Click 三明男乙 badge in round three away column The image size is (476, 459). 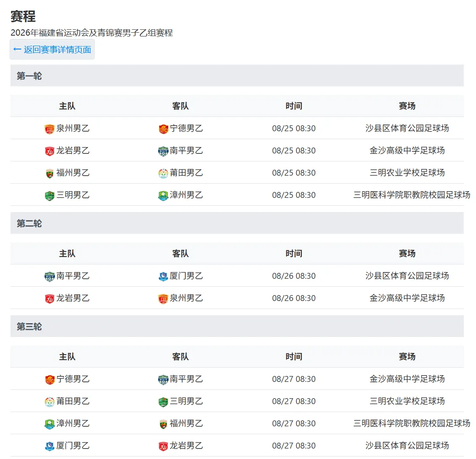(x=163, y=402)
